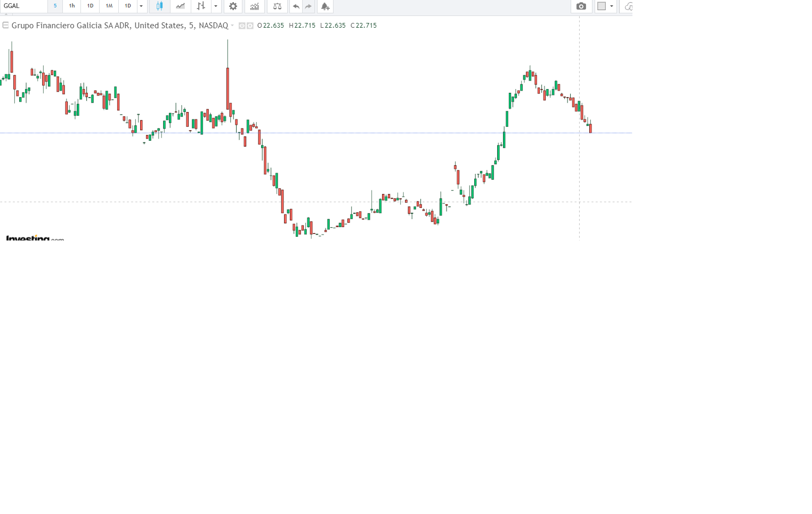812x514 pixels.
Task: Open the small settings icon in chart legend
Action: pyautogui.click(x=250, y=26)
